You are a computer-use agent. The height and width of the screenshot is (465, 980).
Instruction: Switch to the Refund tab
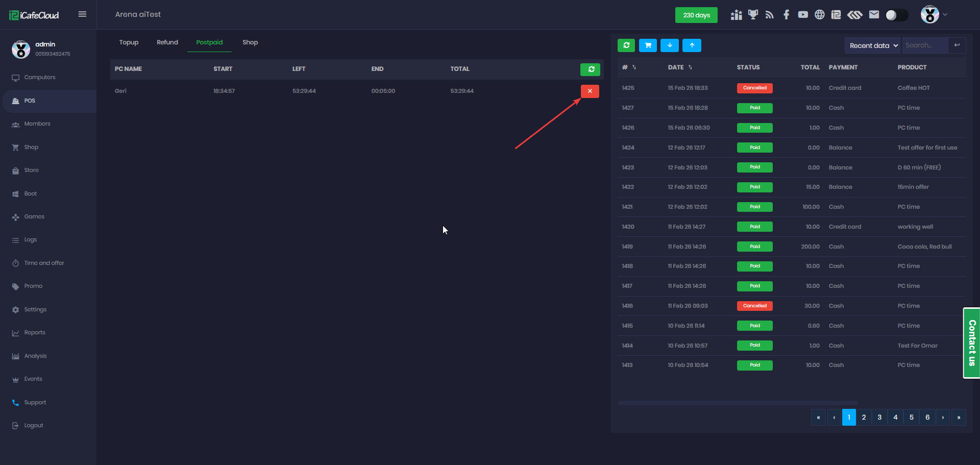167,42
